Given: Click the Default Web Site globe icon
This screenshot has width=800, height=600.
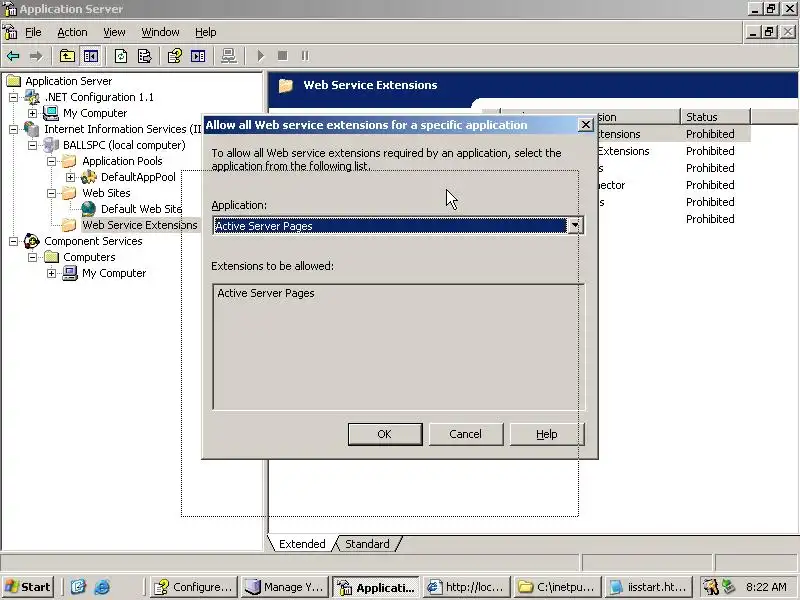Looking at the screenshot, I should [89, 209].
